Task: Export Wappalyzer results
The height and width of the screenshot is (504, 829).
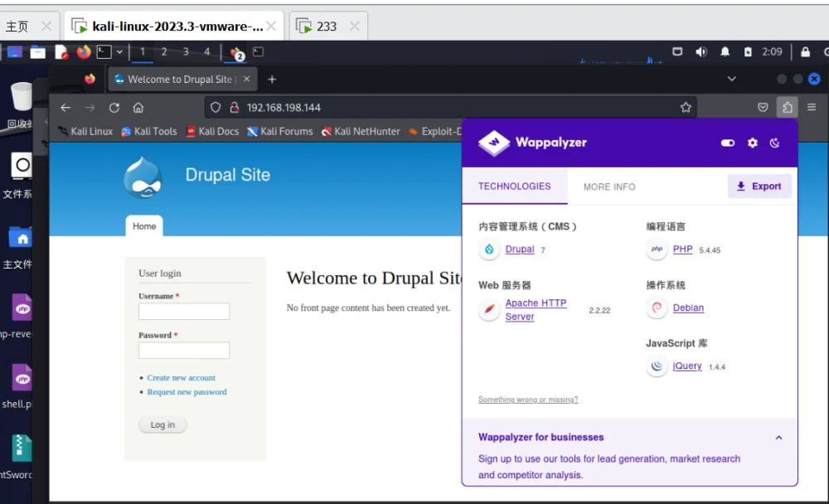Action: [759, 187]
